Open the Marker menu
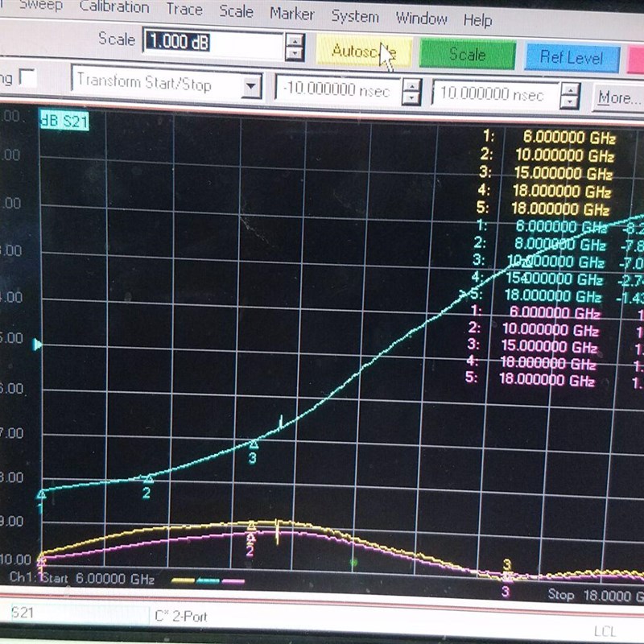This screenshot has height=644, width=644. [x=291, y=14]
